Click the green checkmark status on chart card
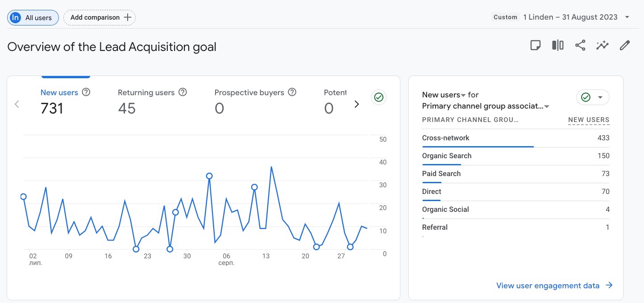644x303 pixels. tap(379, 97)
